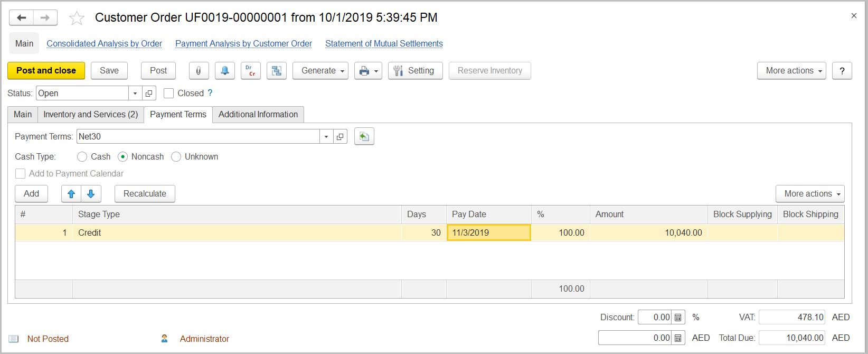Open the Dr/Cr accounting entries icon
Screen dimensions: 868x354
(x=251, y=71)
